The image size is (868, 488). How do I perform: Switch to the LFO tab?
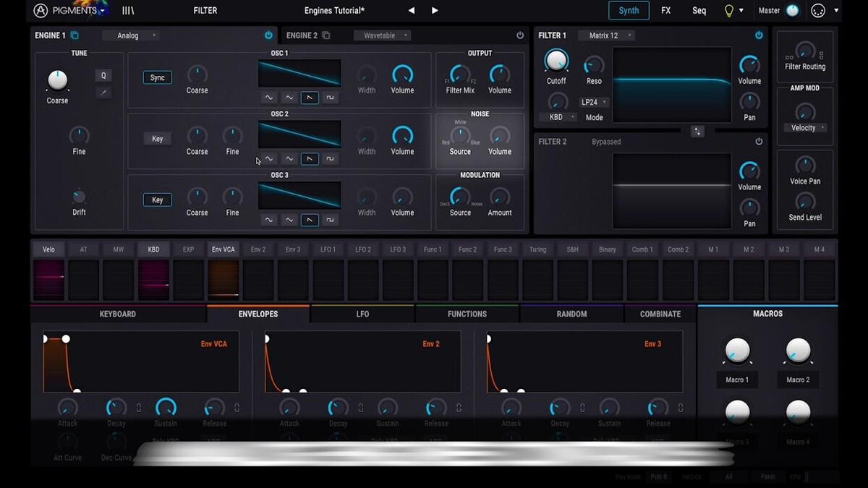pos(362,314)
